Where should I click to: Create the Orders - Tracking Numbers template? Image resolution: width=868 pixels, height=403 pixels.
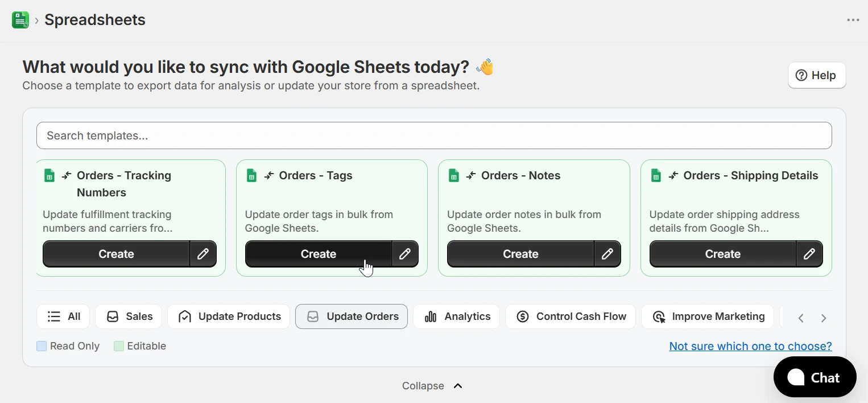point(116,254)
